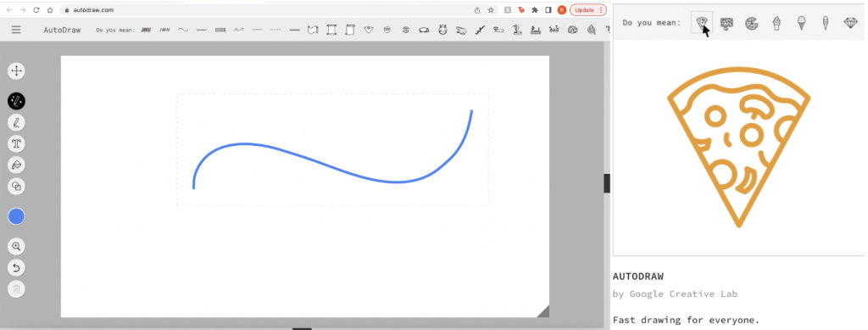Image resolution: width=868 pixels, height=330 pixels.
Task: Choose the wavy line suggestion
Action: [183, 30]
